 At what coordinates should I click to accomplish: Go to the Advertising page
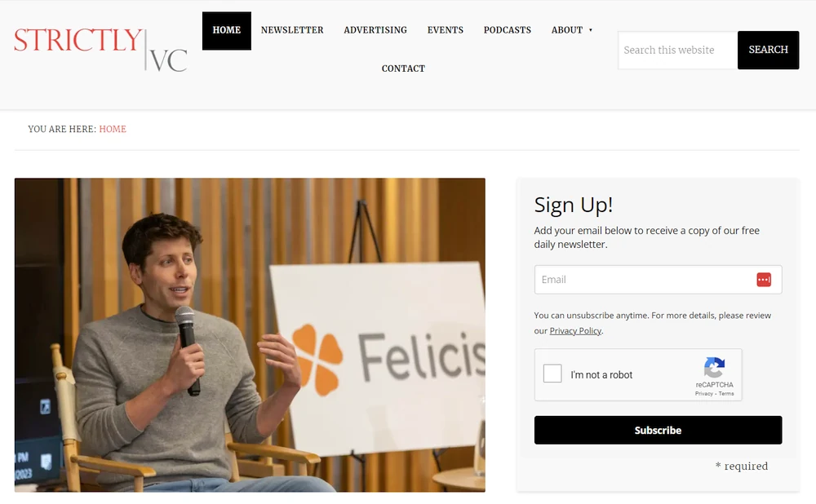pos(375,30)
